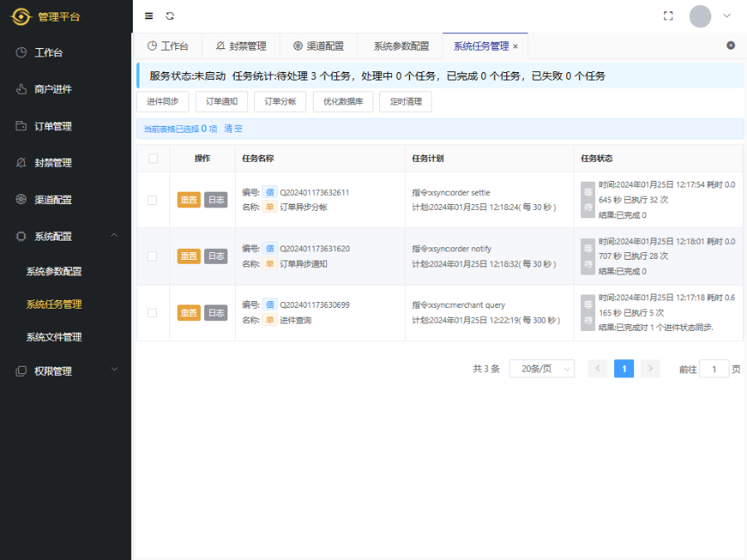Toggle the select-all header checkbox
Viewport: 747px width, 560px height.
click(153, 158)
